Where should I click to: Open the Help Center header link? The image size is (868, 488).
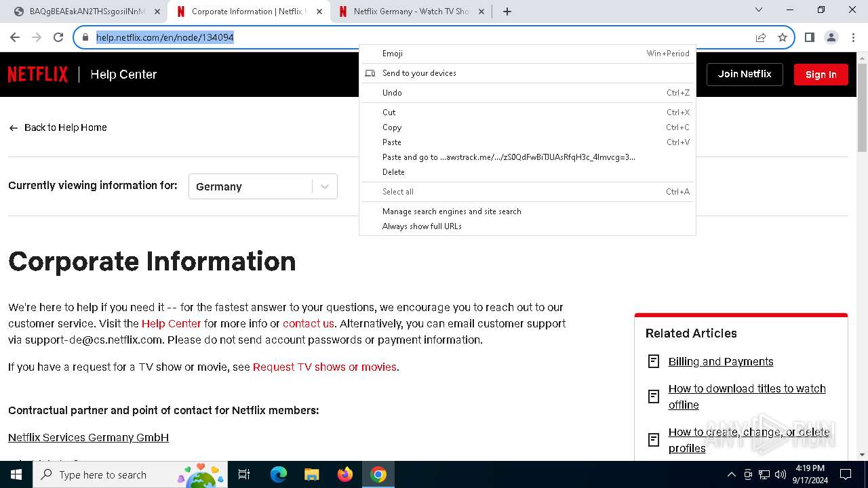tap(123, 75)
